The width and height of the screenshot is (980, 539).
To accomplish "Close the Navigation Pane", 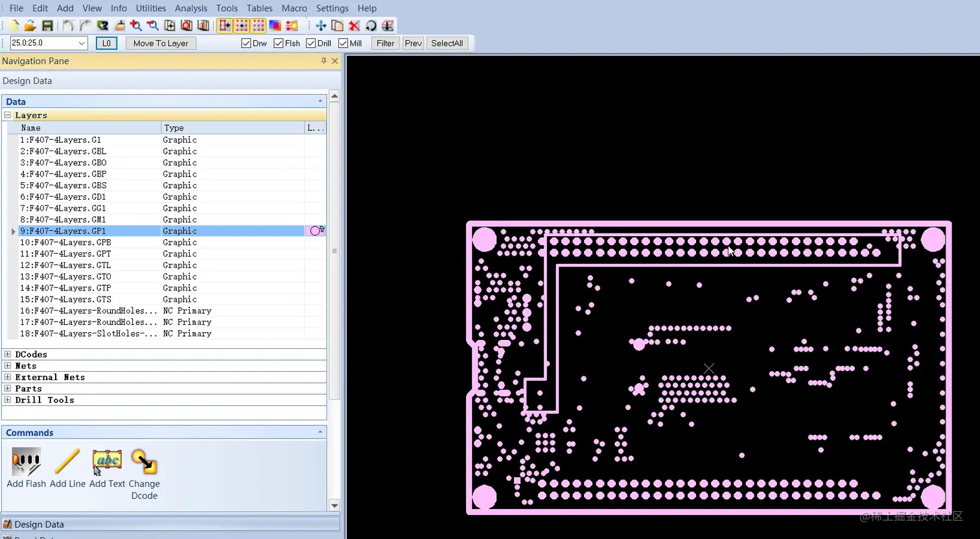I will pyautogui.click(x=335, y=61).
